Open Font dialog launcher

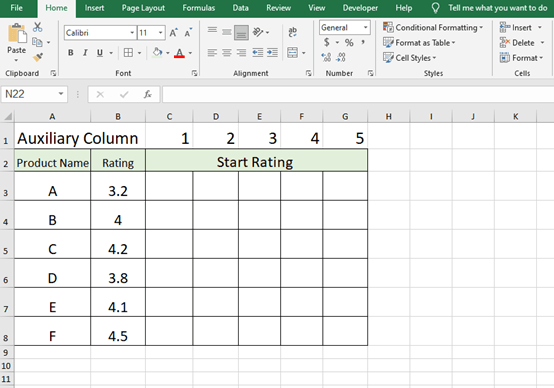[x=194, y=73]
